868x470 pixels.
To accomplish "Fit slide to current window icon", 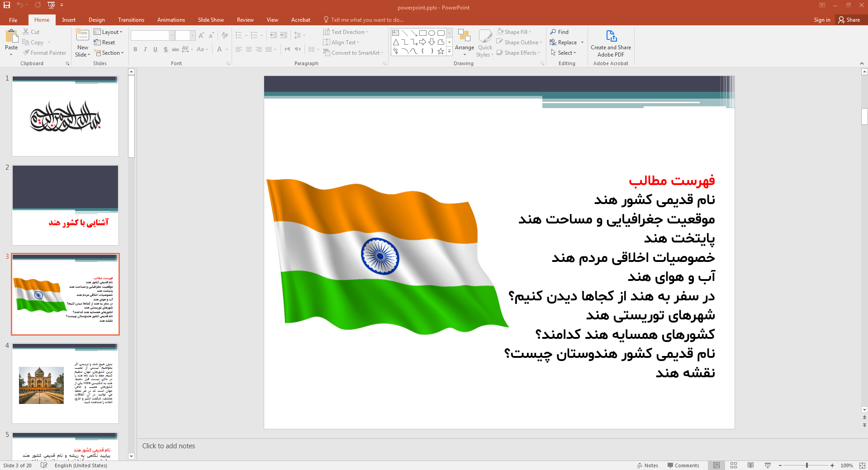I will (862, 465).
